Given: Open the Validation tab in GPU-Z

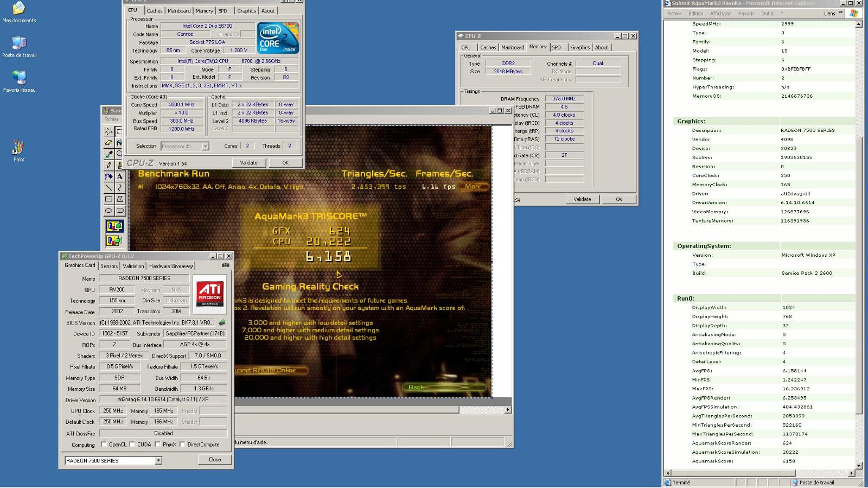Looking at the screenshot, I should tap(133, 266).
